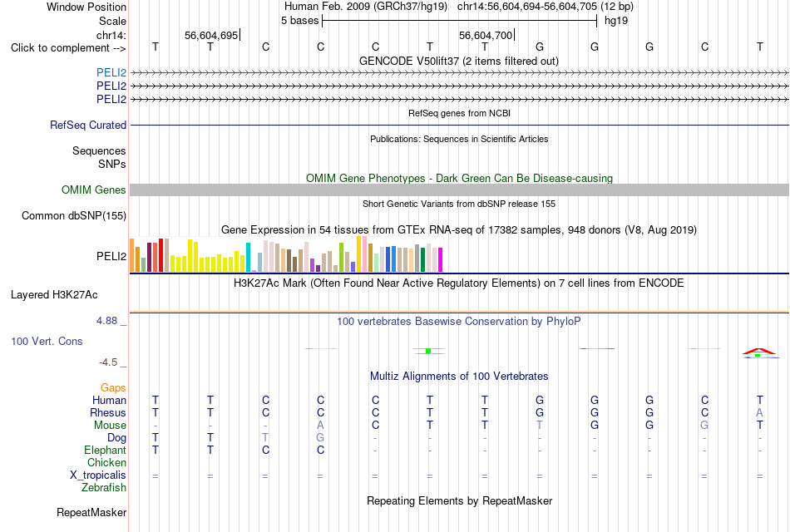Click the RepeatMasker track label

point(91,512)
